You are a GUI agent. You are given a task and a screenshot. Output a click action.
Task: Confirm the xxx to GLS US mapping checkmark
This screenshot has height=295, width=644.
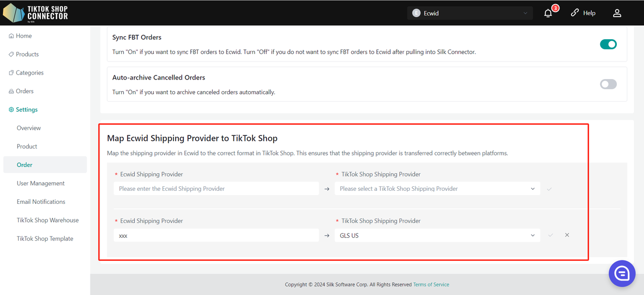(x=550, y=235)
